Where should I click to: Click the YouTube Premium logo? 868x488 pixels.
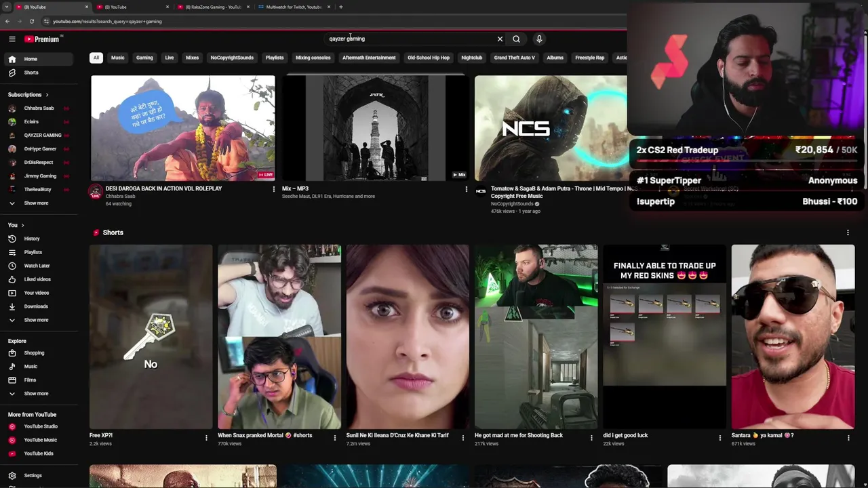coord(43,39)
